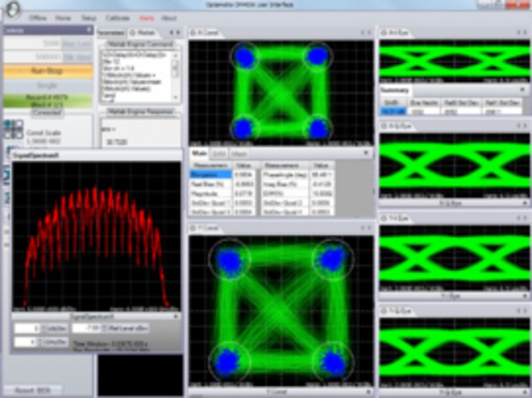Expand the measurement table tab dropdown arrow
The height and width of the screenshot is (398, 532).
367,154
